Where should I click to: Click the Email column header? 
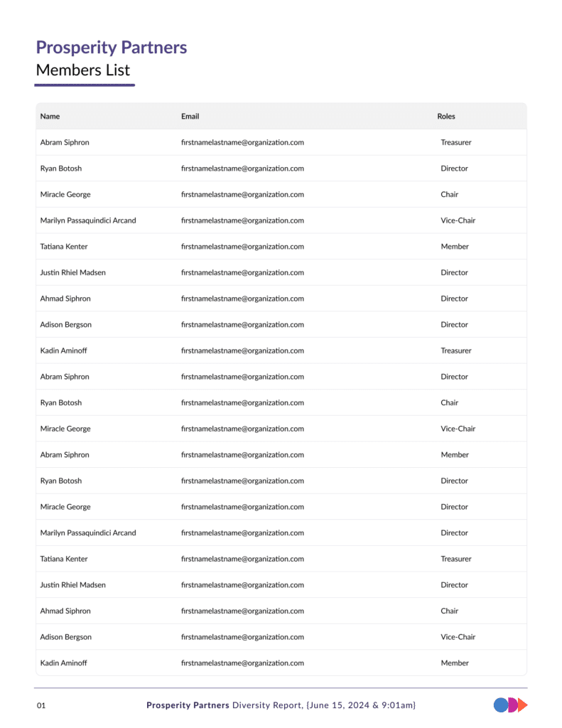(190, 116)
